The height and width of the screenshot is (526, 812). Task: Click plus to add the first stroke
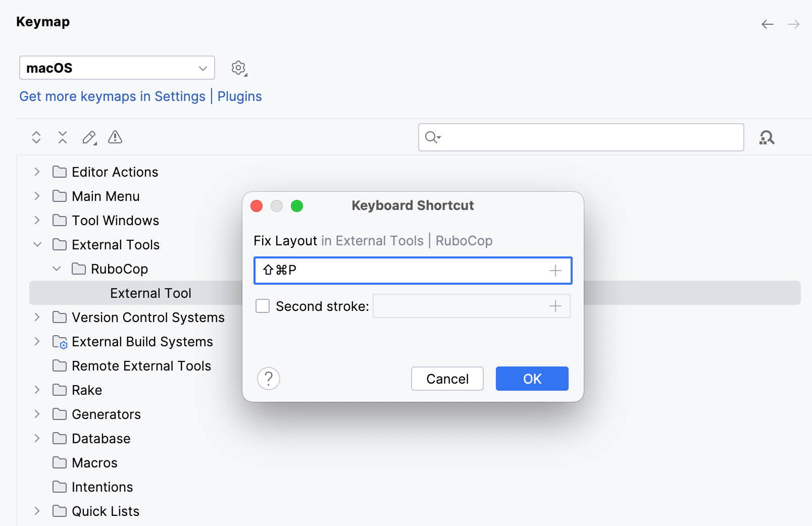coord(555,271)
